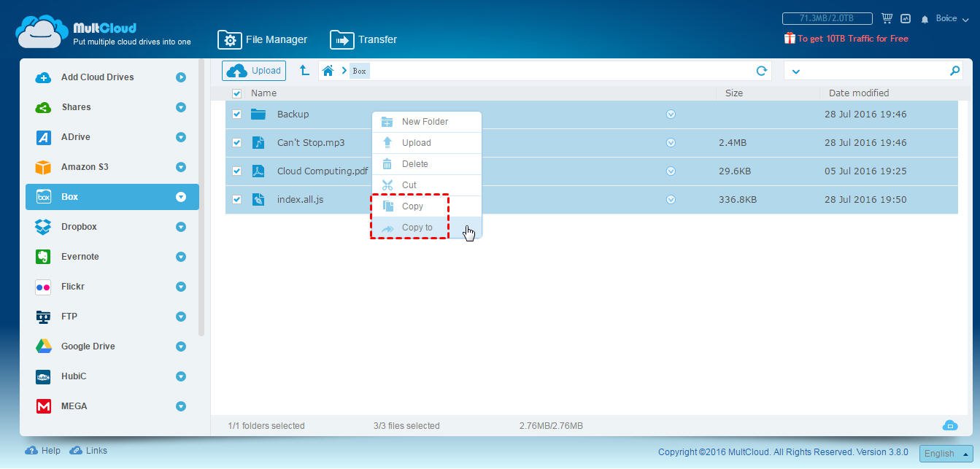This screenshot has height=469, width=980.
Task: Click the red gift box icon
Action: pyautogui.click(x=790, y=38)
